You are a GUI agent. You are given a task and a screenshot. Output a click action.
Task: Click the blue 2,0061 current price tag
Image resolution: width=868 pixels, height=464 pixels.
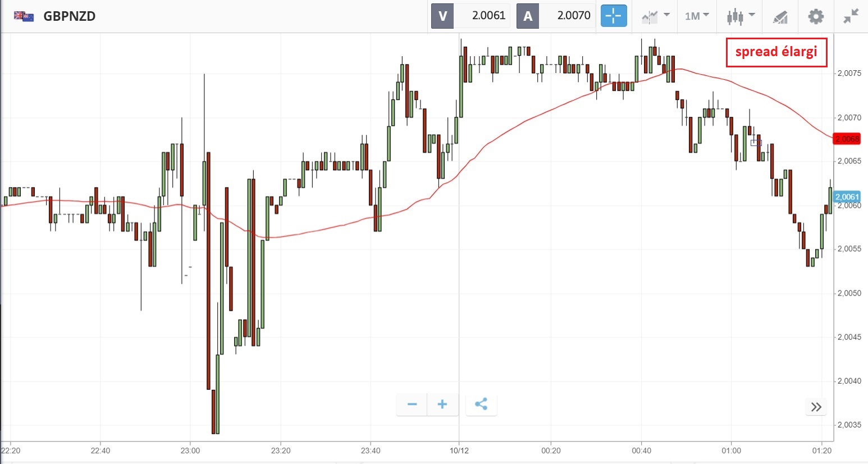(x=847, y=197)
